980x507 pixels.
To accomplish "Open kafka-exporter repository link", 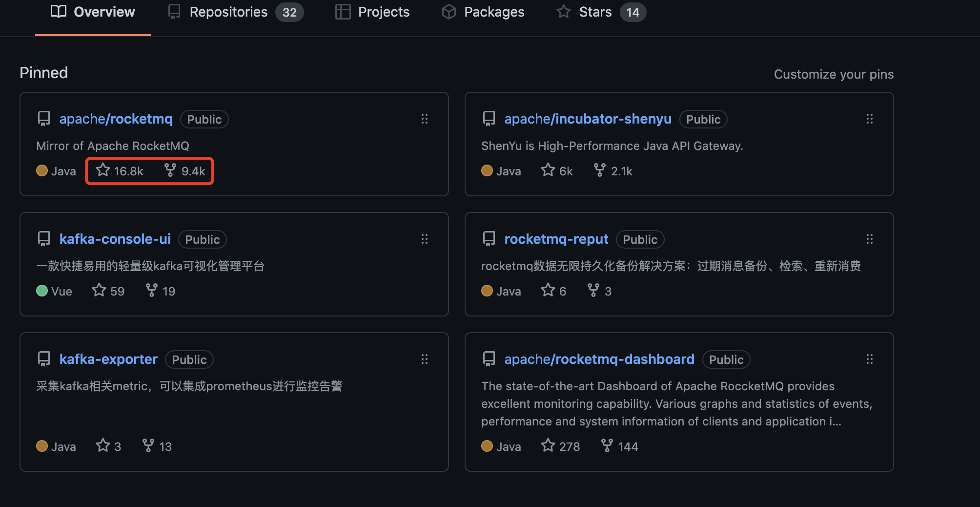I will tap(108, 359).
